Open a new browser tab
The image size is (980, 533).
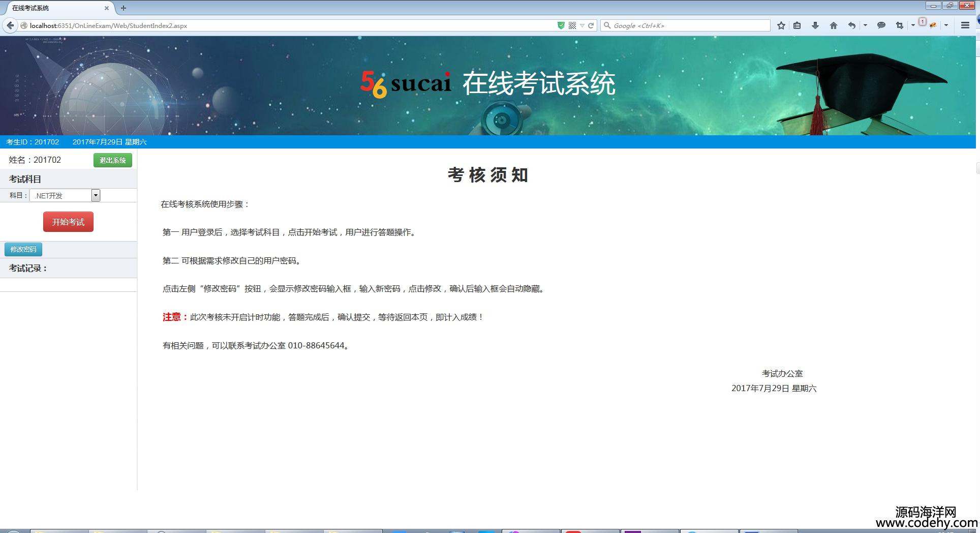tap(124, 8)
